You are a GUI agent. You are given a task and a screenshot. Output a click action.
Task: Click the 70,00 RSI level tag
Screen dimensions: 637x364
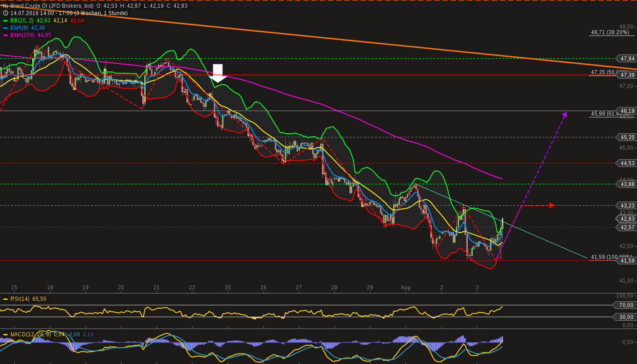click(624, 305)
